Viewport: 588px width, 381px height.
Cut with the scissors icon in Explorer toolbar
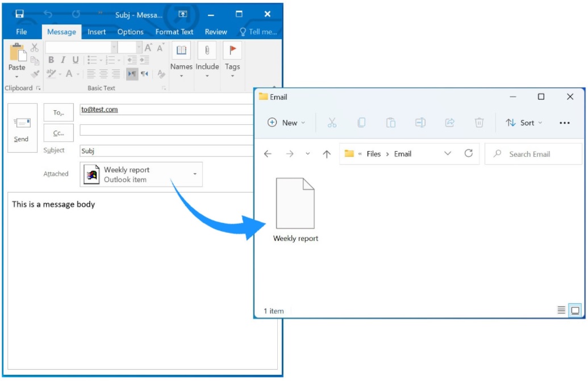[x=332, y=123]
